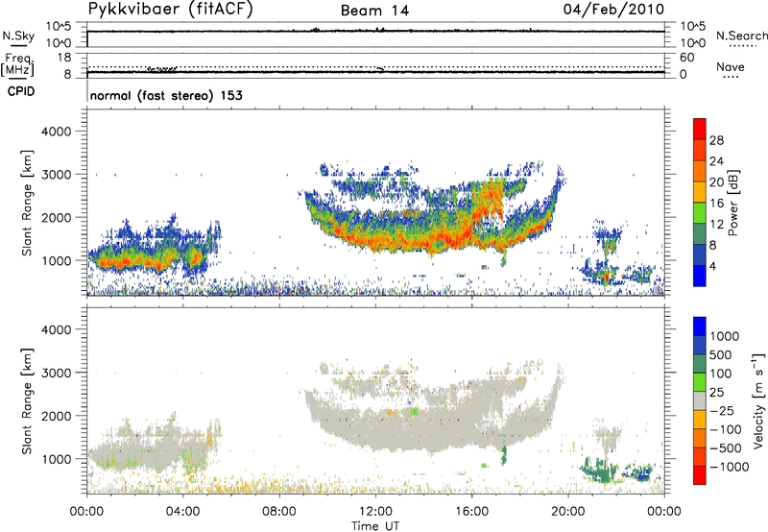Click the blue bottom of power colorbar

700,276
